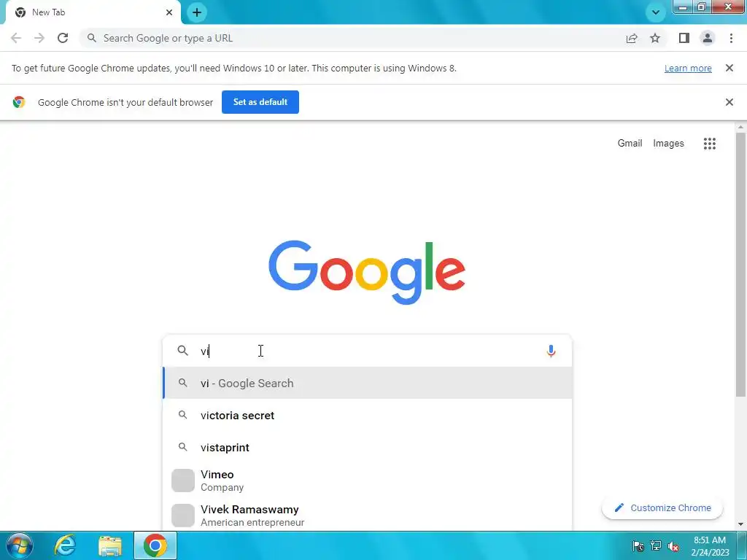Switch to the New Tab tab

click(x=90, y=12)
